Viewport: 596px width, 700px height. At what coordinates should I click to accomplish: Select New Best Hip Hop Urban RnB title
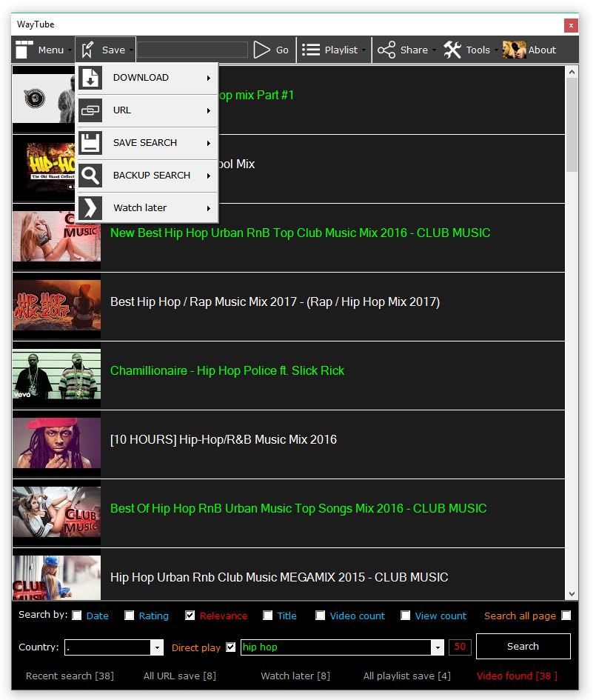(x=301, y=233)
